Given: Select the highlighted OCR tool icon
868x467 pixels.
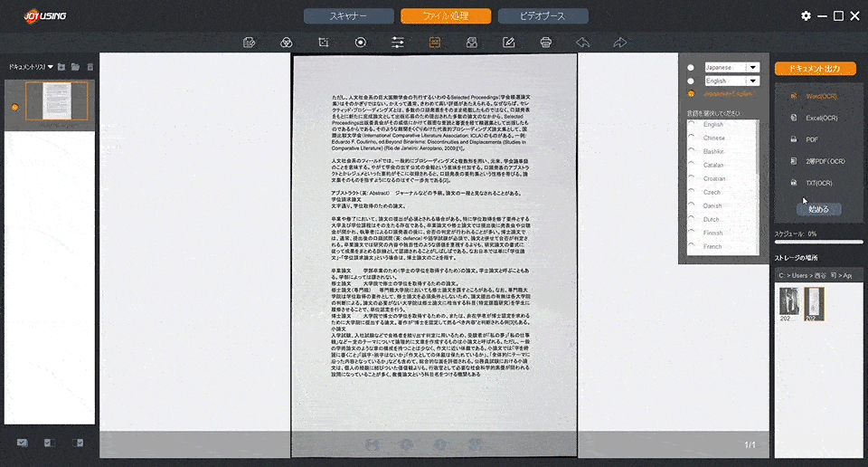Looking at the screenshot, I should pyautogui.click(x=434, y=43).
